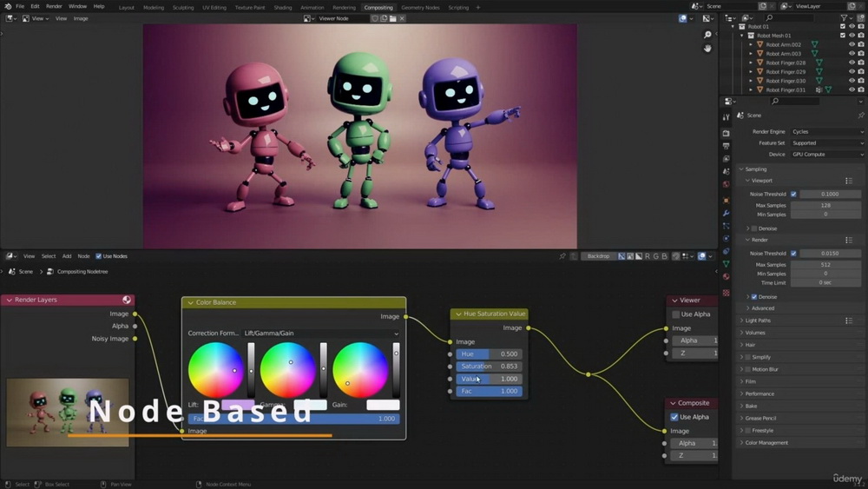Open Light Paths presets list icon
Viewport: 868px width, 489px height.
click(849, 320)
